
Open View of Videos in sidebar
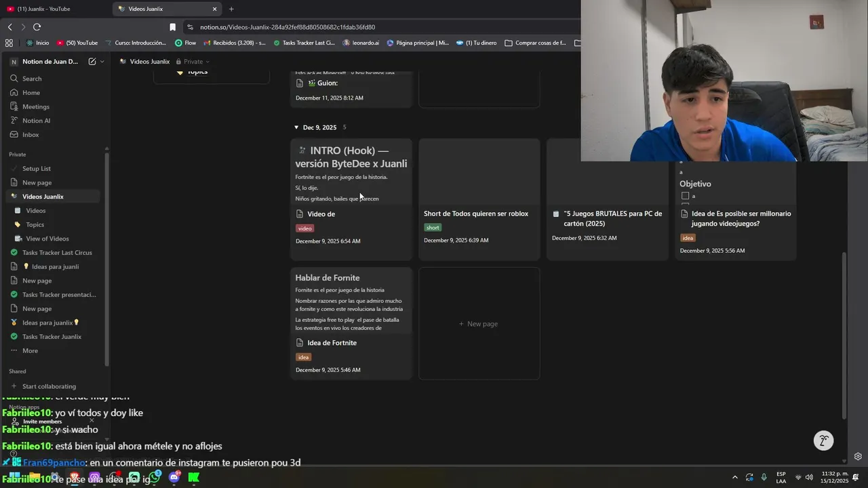click(x=54, y=239)
